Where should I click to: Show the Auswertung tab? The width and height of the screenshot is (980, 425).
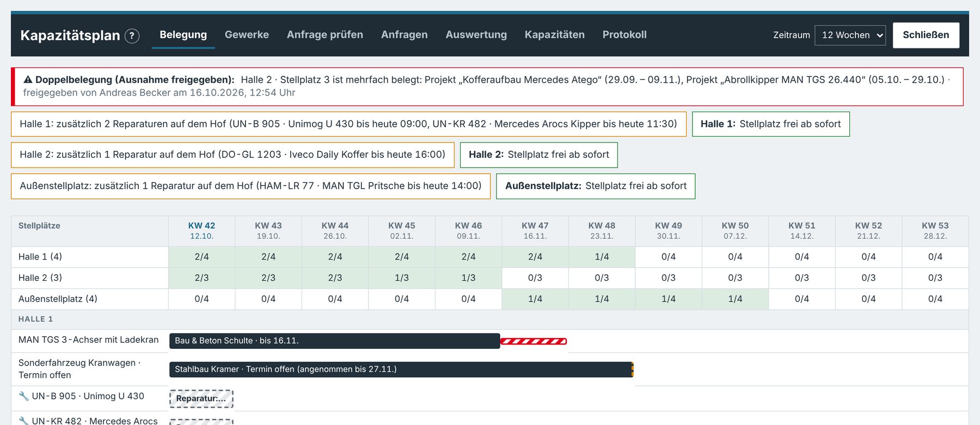click(x=476, y=35)
